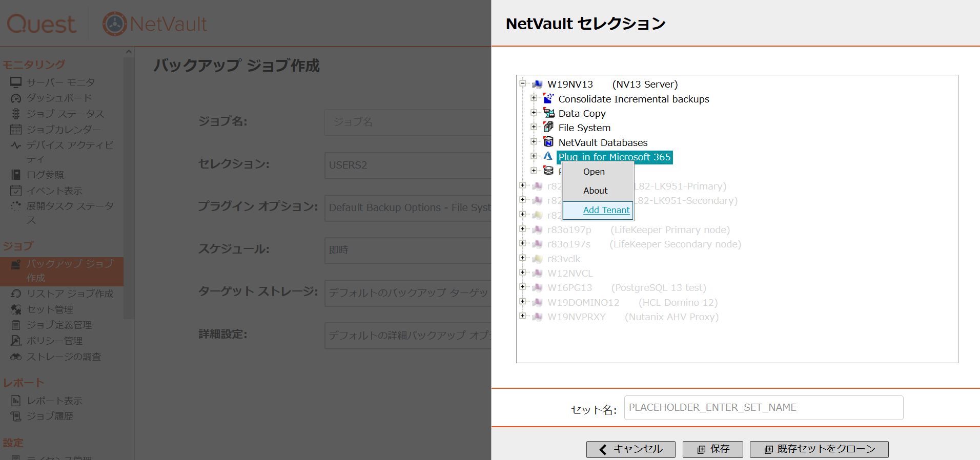Open ポリシー管理 in sidebar
Viewport: 980px width, 460px height.
pos(54,341)
